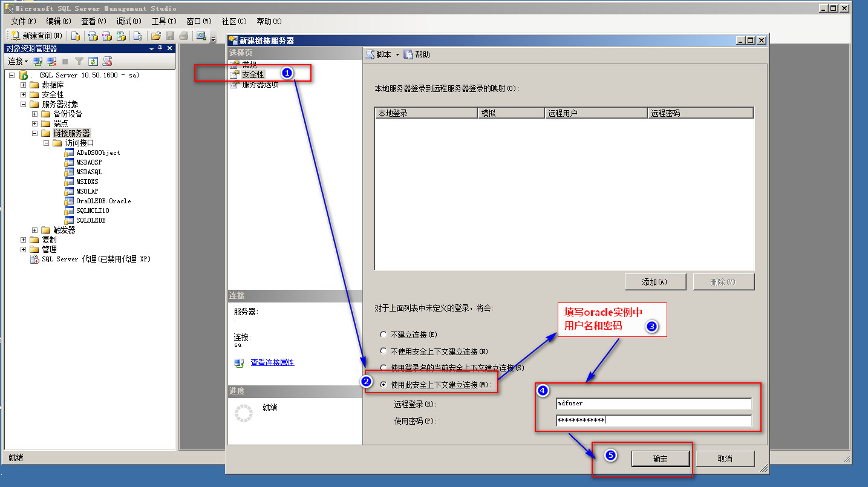Image resolution: width=868 pixels, height=487 pixels.
Task: Click the refresh icon in Object Explorer toolbar
Action: tap(93, 62)
